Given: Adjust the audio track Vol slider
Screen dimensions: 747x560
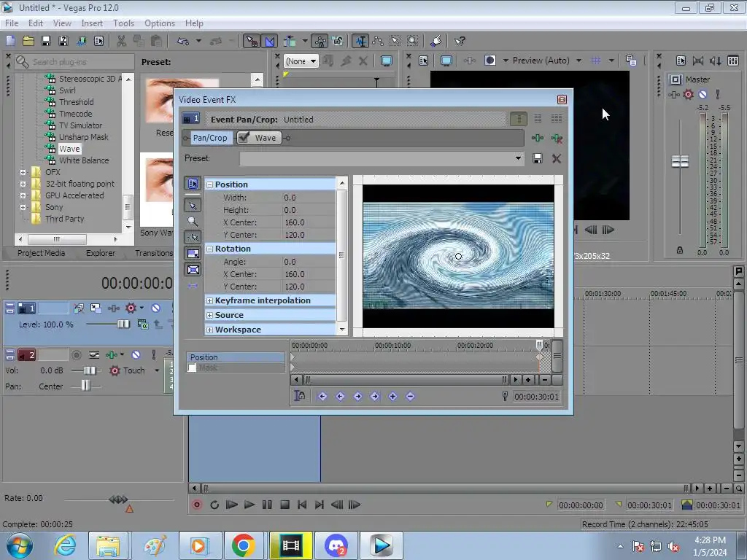Looking at the screenshot, I should pos(89,370).
